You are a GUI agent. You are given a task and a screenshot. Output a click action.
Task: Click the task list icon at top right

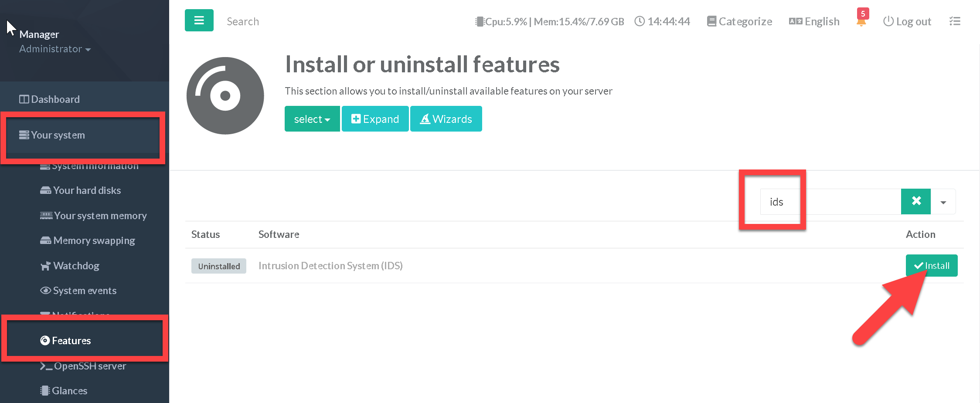tap(955, 21)
